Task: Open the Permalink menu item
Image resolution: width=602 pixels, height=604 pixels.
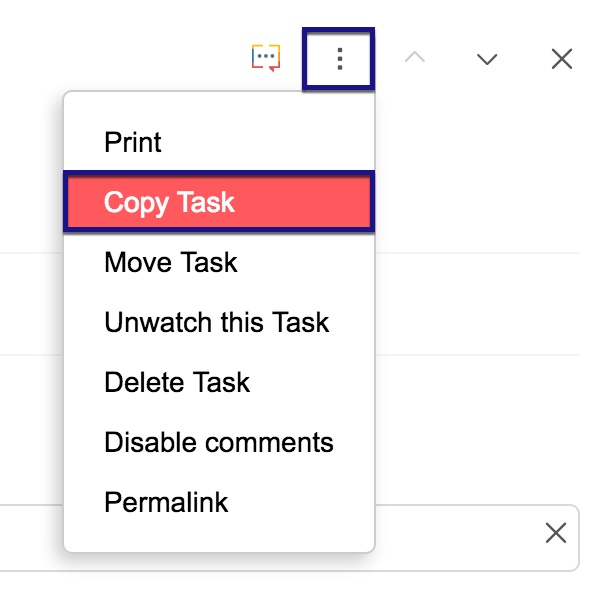Action: pyautogui.click(x=166, y=502)
